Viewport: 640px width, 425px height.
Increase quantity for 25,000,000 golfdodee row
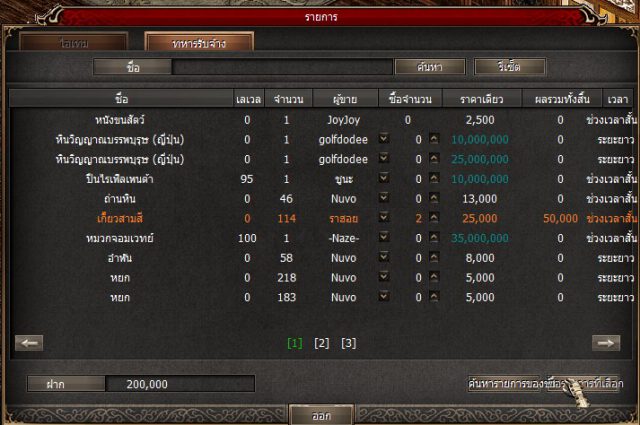[x=434, y=158]
